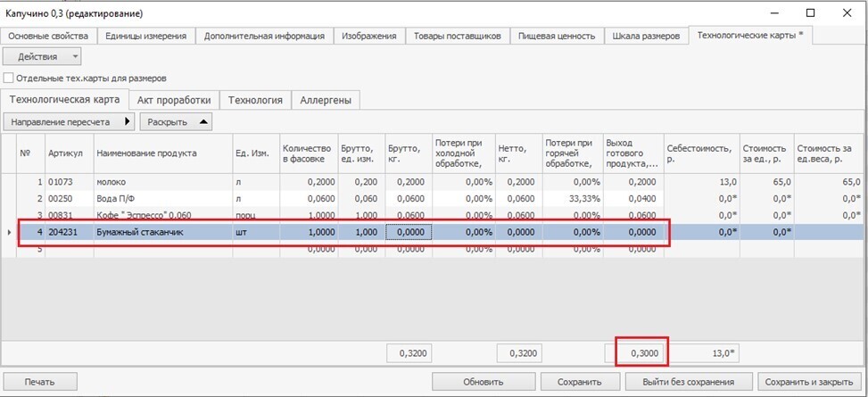Click the row indicator arrow for row 4
This screenshot has width=868, height=397.
(x=9, y=232)
